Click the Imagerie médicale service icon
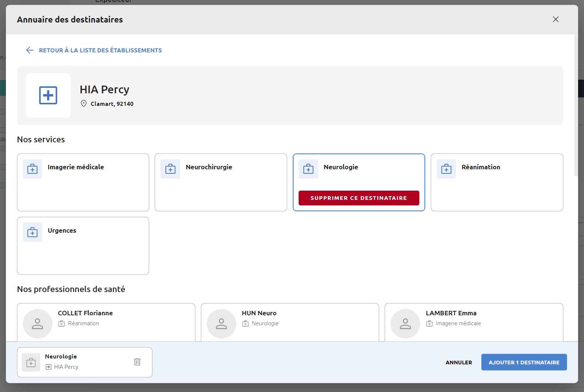Image resolution: width=584 pixels, height=392 pixels. click(32, 169)
